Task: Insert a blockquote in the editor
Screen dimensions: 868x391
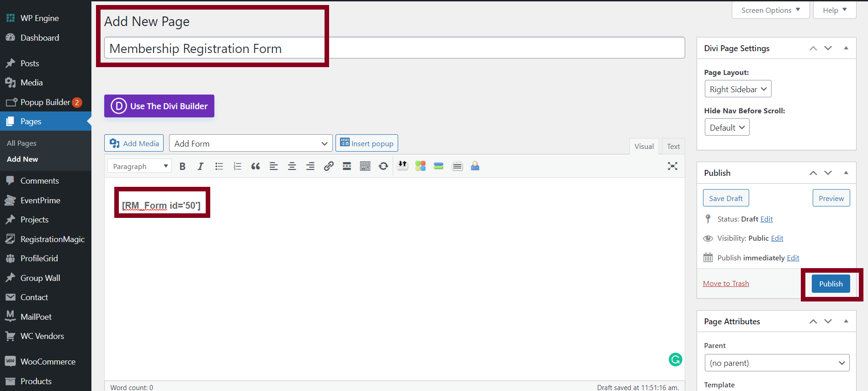Action: point(256,166)
